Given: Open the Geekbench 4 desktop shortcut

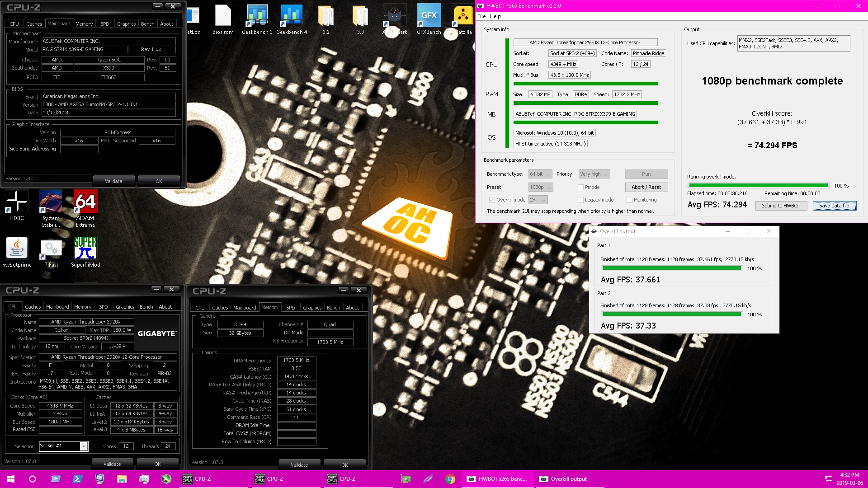Looking at the screenshot, I should tap(292, 20).
